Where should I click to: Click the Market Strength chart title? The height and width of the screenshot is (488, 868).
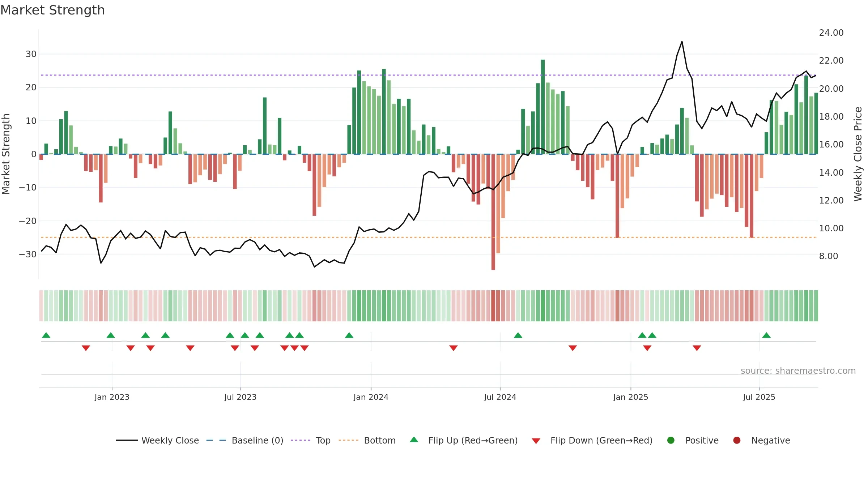click(x=53, y=10)
